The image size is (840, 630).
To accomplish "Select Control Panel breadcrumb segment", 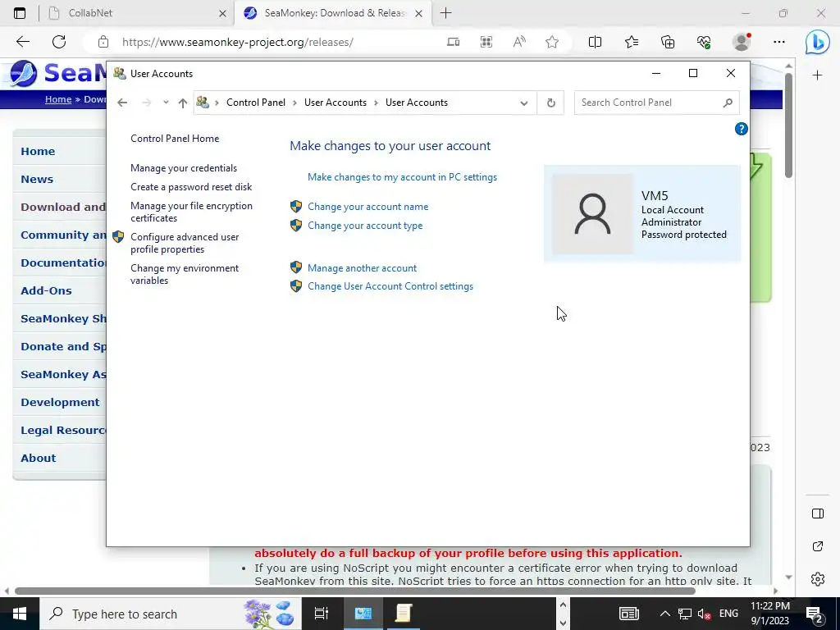I will pos(256,103).
